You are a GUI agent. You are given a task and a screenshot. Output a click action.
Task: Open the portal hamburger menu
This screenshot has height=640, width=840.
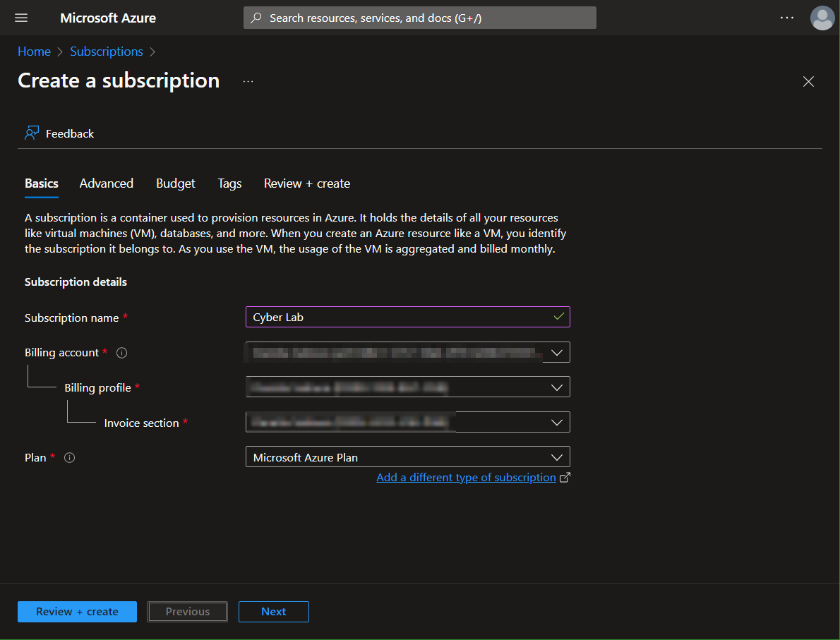tap(21, 18)
